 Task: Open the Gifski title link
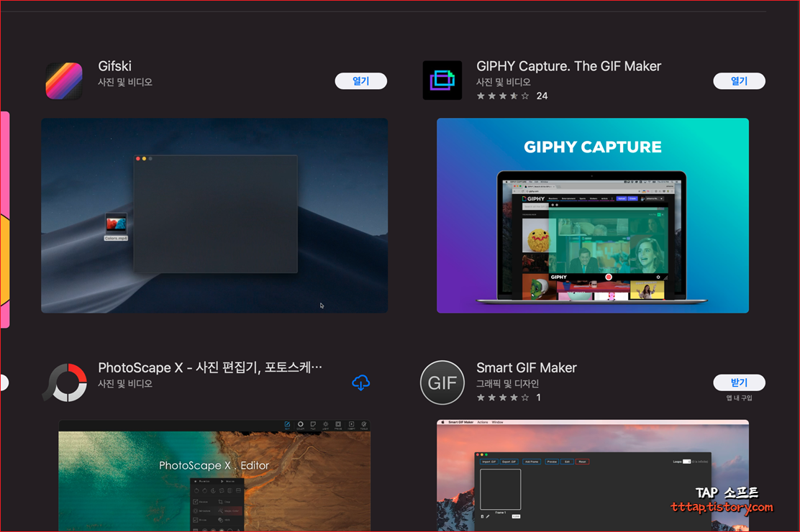(115, 66)
